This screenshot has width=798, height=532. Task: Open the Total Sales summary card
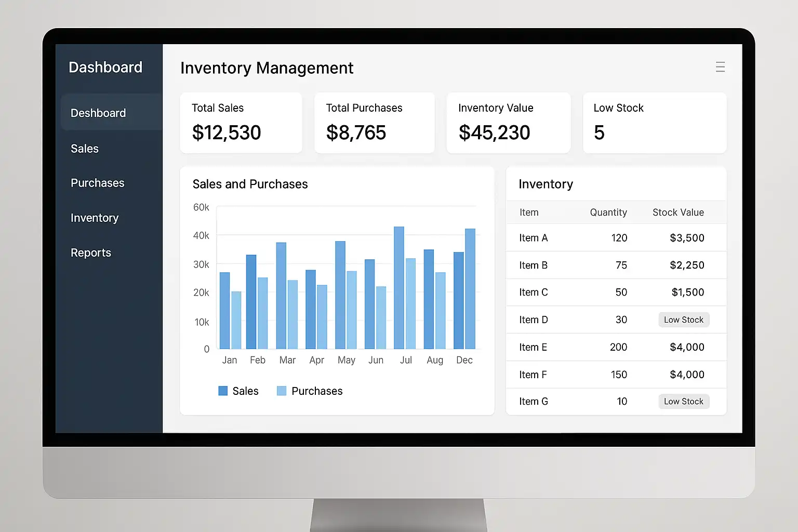(x=241, y=123)
